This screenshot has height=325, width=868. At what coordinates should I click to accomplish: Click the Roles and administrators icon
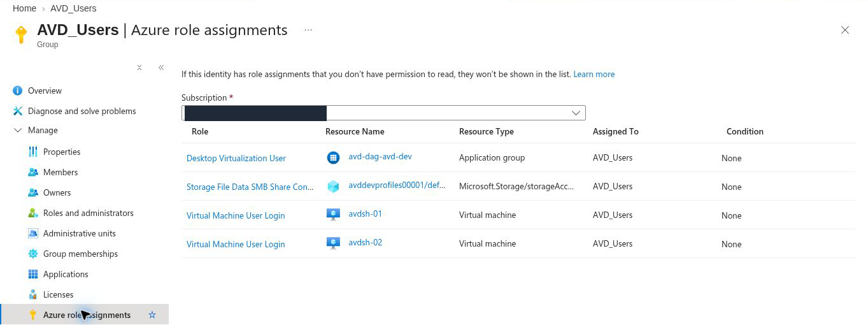[33, 213]
